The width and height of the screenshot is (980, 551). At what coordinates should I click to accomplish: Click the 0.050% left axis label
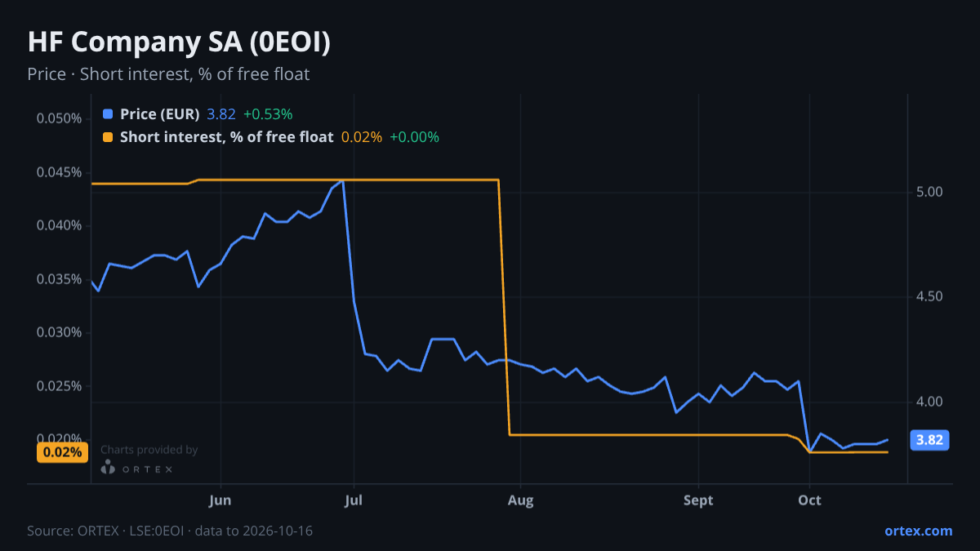click(x=60, y=118)
